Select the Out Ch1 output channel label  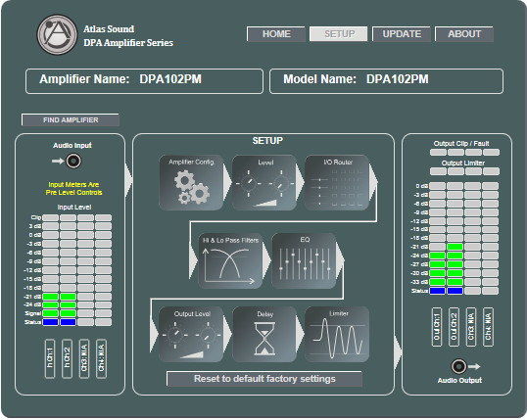click(437, 327)
